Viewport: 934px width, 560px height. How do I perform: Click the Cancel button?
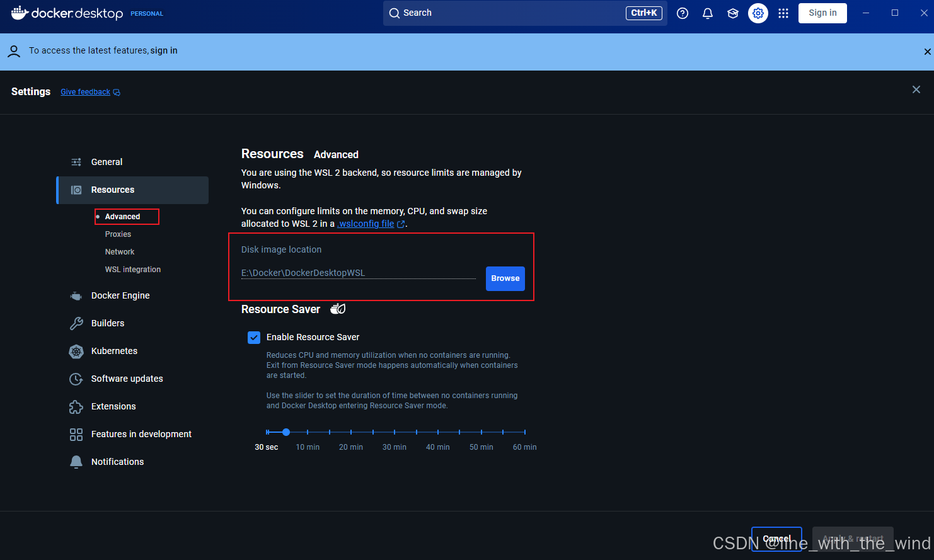(x=776, y=539)
